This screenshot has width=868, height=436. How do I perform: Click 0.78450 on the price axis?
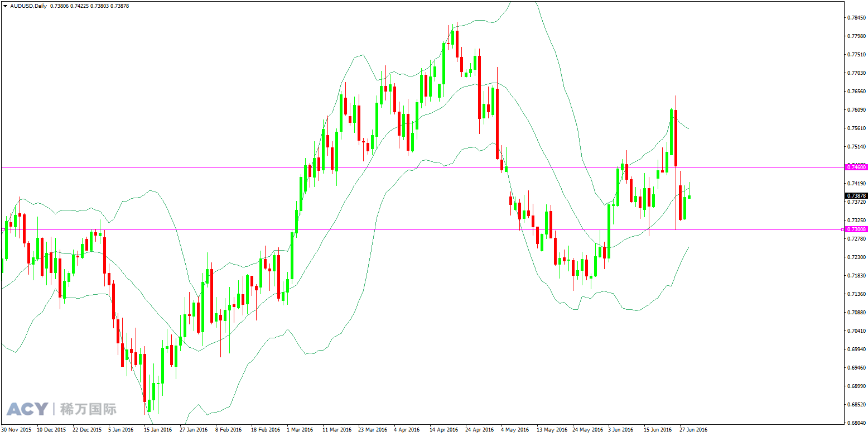click(856, 18)
